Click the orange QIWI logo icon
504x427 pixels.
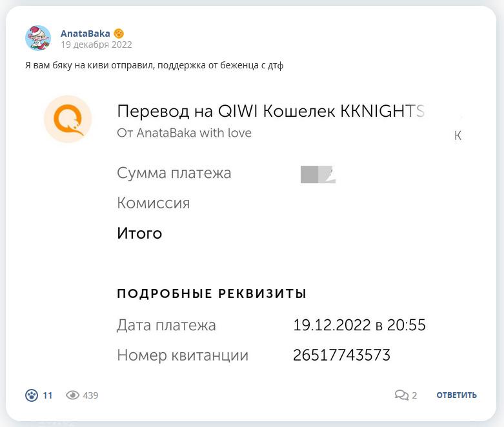[68, 119]
